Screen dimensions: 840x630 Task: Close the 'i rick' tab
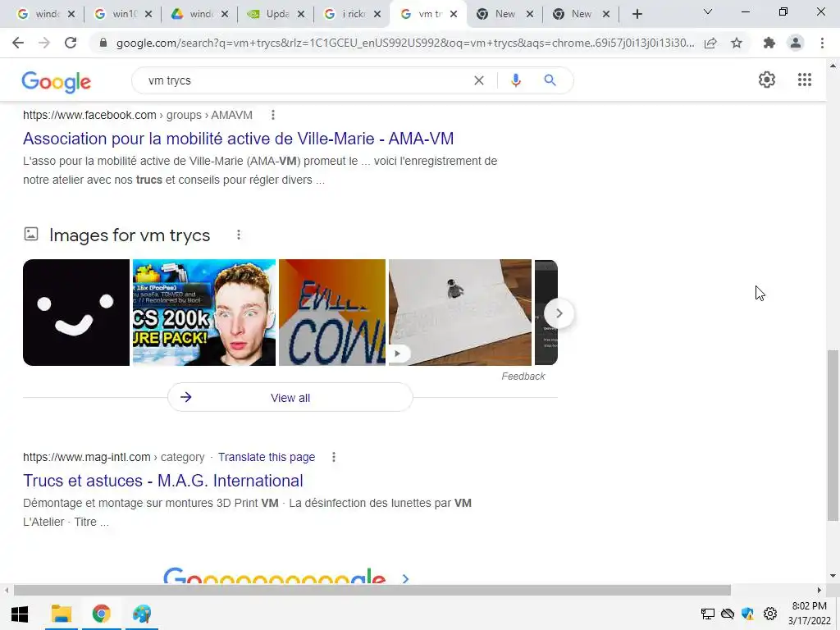[377, 15]
